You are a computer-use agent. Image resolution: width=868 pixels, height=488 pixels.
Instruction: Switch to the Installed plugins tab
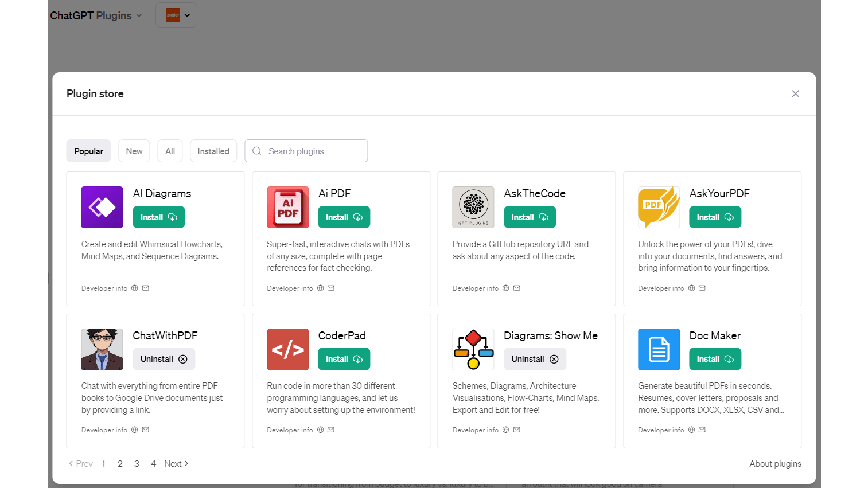coord(213,151)
